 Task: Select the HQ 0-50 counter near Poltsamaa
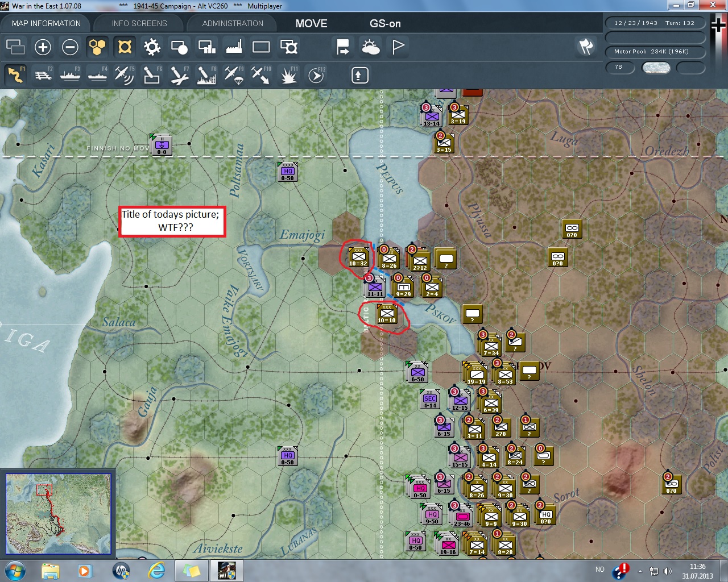click(287, 172)
